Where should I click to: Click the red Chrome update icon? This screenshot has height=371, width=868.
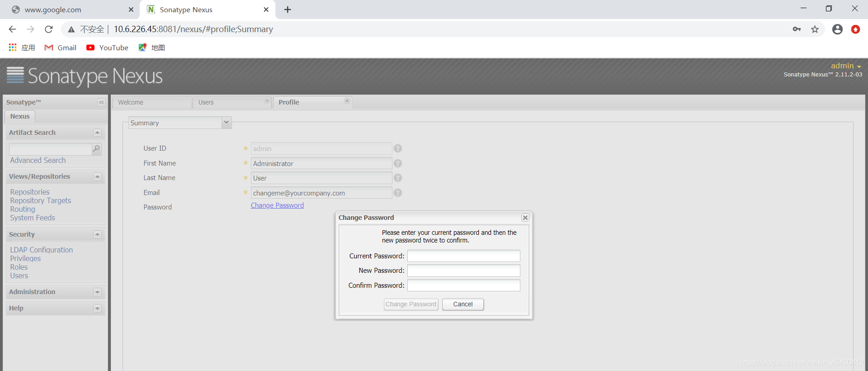[855, 29]
